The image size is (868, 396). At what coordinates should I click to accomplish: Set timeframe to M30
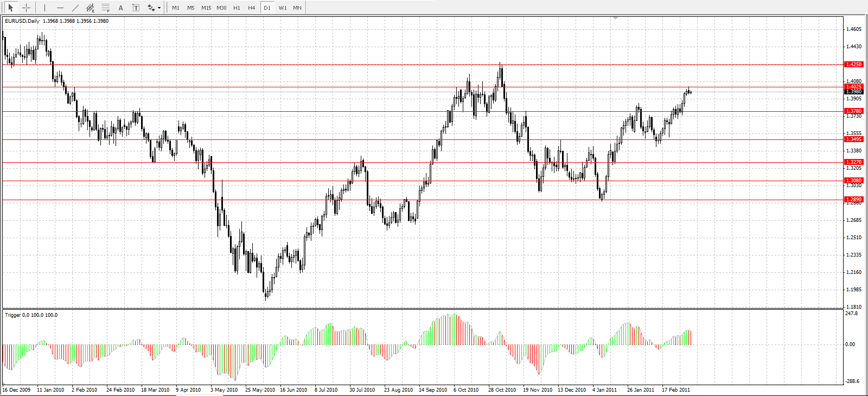point(221,8)
